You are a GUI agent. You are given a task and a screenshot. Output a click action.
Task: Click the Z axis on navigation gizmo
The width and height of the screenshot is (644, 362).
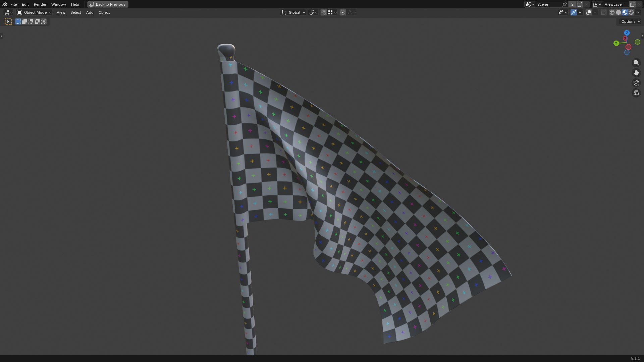627,33
